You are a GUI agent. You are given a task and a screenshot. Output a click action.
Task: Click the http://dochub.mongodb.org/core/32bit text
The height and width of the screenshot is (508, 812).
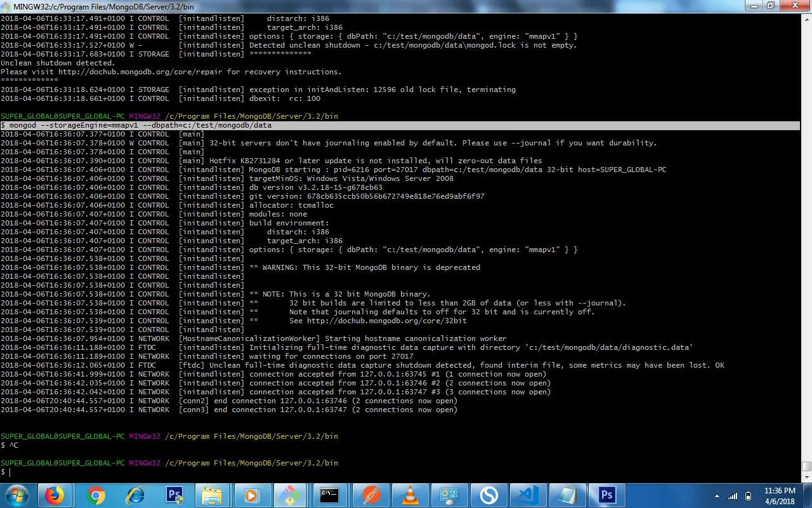(x=387, y=321)
